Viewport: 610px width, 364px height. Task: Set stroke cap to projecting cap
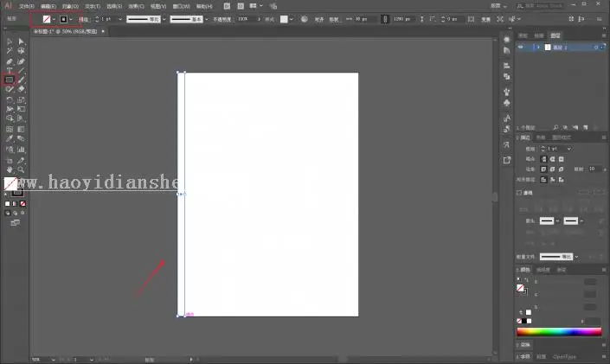pyautogui.click(x=561, y=159)
